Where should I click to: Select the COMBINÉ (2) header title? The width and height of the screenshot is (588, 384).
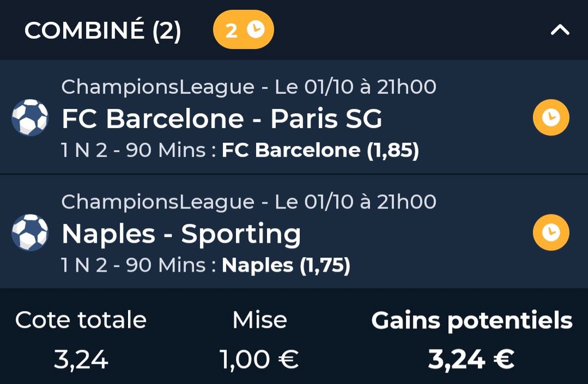point(103,31)
